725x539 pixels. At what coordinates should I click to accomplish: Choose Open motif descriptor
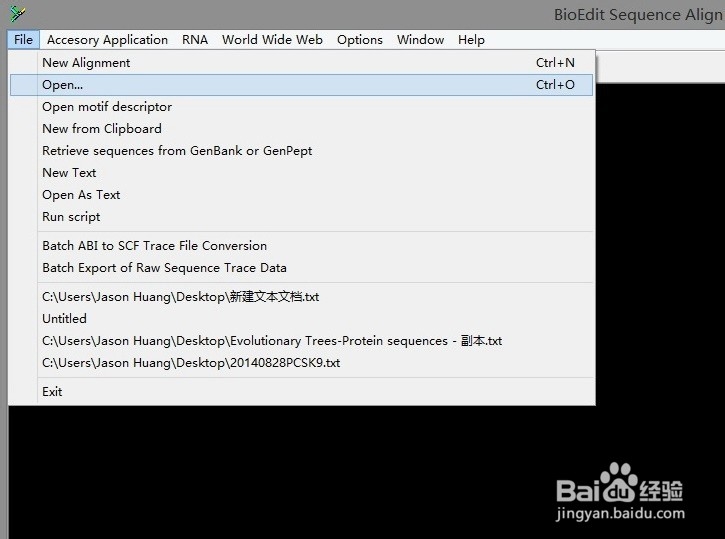tap(301, 107)
